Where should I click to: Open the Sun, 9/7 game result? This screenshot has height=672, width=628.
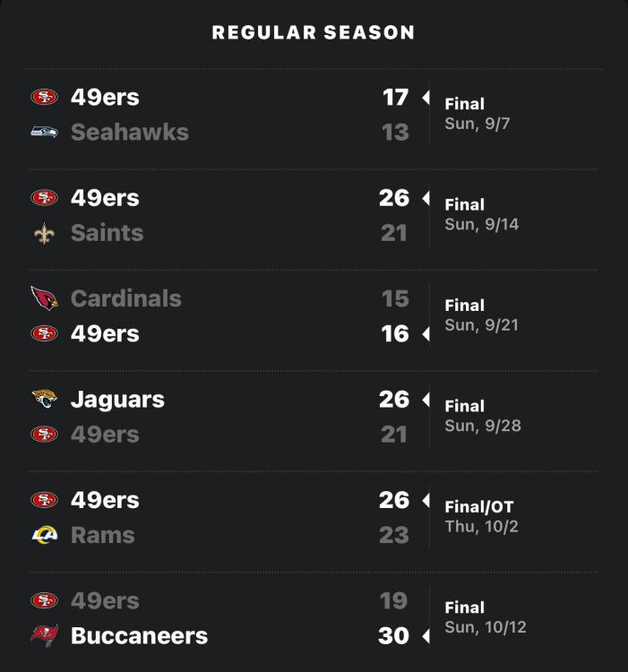[477, 114]
